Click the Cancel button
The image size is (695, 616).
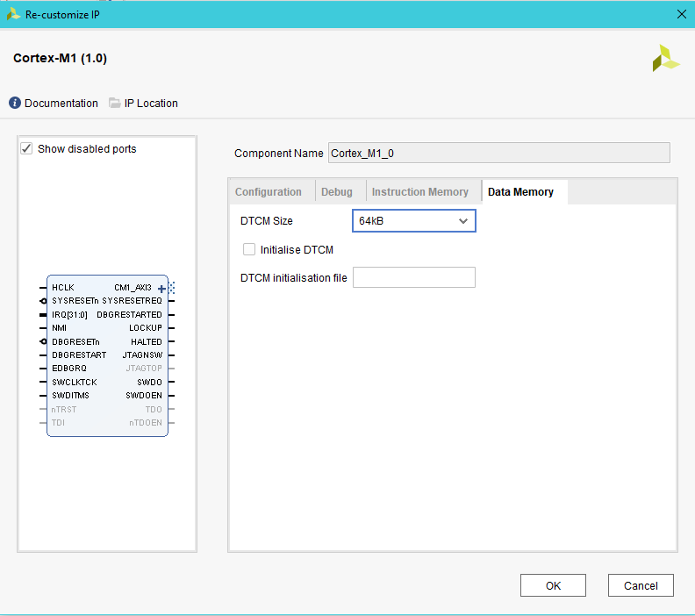(641, 585)
